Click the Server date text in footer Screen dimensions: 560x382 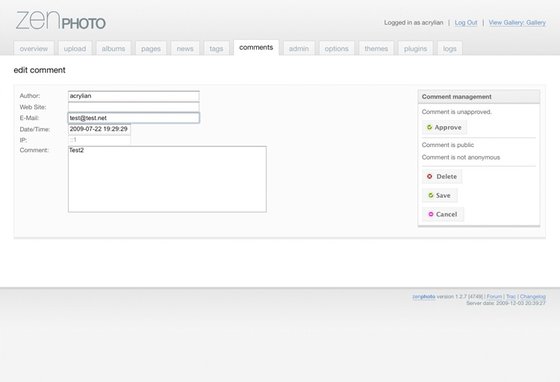point(506,303)
